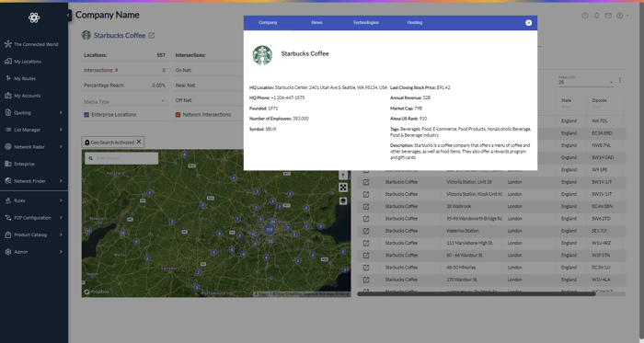This screenshot has height=343, width=644.
Task: Expand the Admin submenu chevron
Action: 61,252
